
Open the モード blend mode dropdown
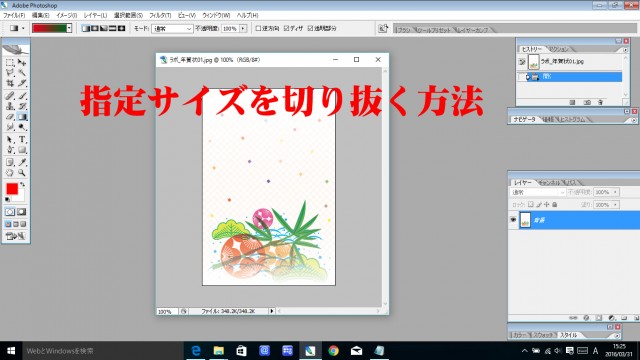[x=172, y=29]
